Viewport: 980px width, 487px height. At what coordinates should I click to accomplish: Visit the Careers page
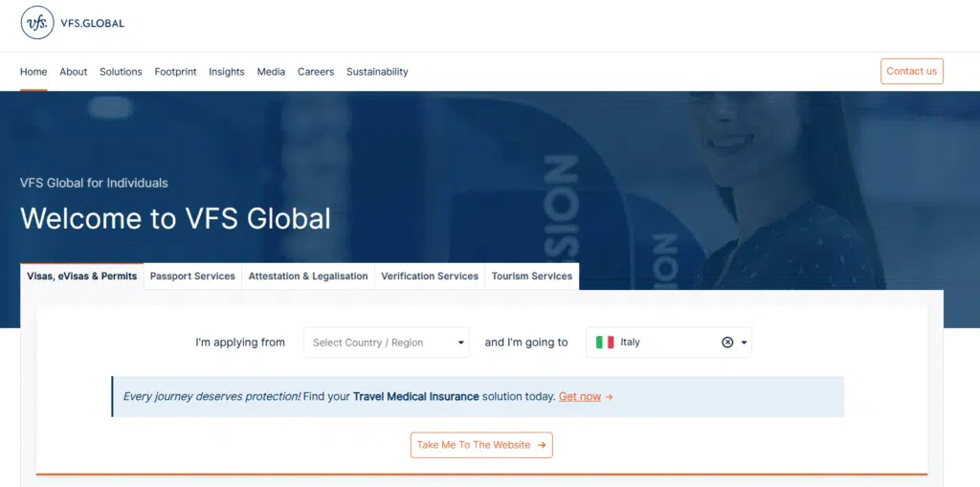[x=316, y=72]
